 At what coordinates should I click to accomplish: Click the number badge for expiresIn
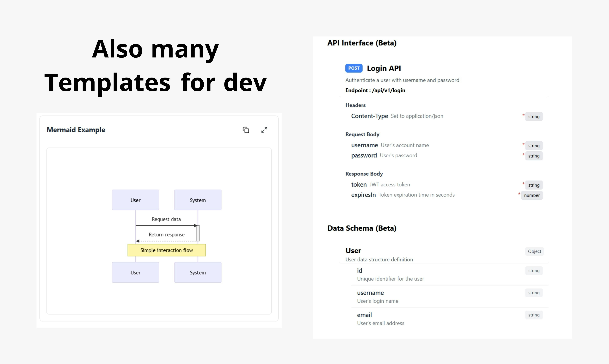coord(532,196)
